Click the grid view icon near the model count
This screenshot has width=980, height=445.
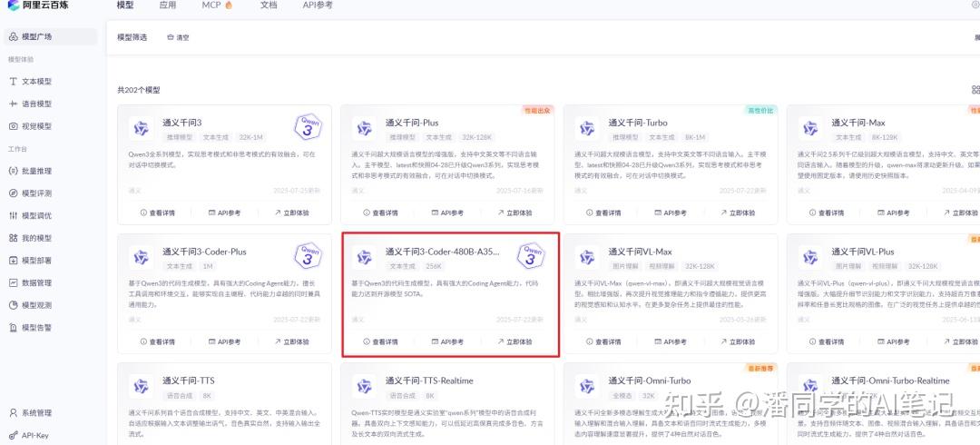[975, 90]
